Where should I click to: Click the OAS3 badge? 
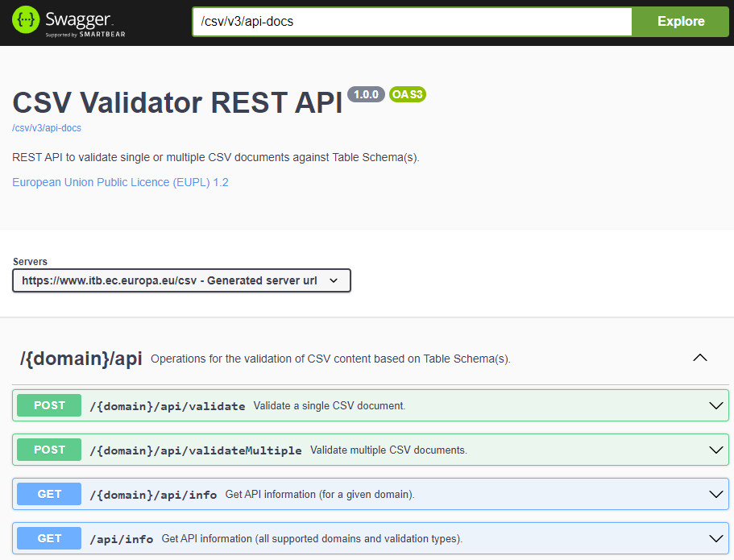[407, 94]
